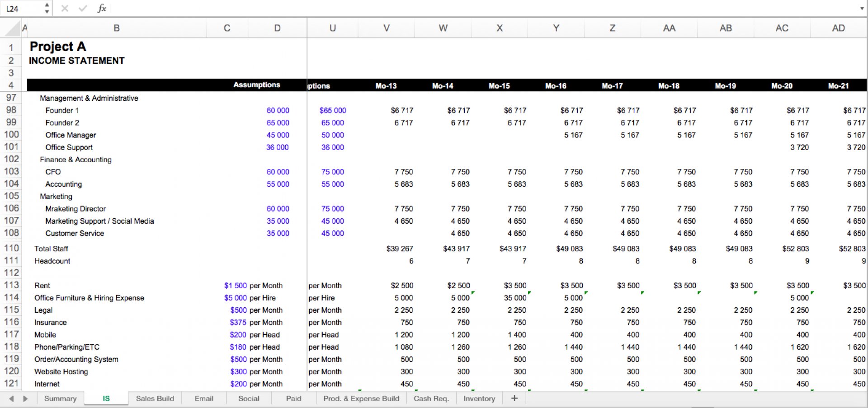
Task: Click the 'Mo-17' column heading cell
Action: [612, 86]
